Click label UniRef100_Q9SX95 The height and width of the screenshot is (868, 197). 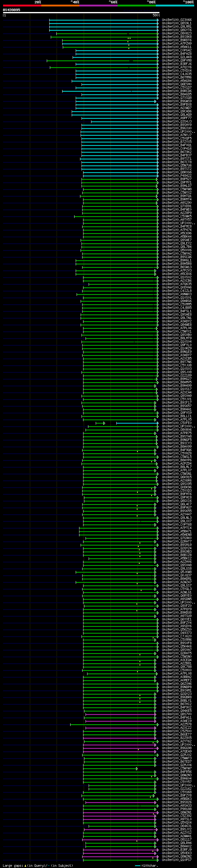[x=176, y=484]
